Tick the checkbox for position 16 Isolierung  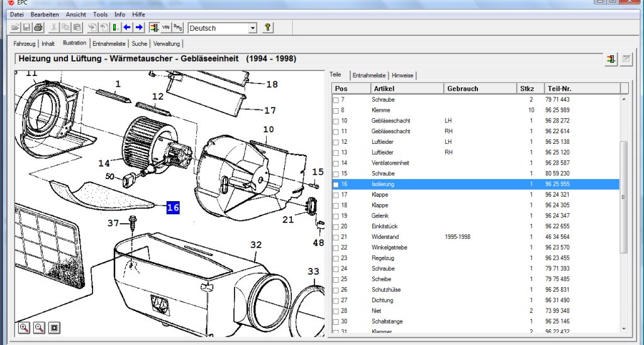(336, 185)
